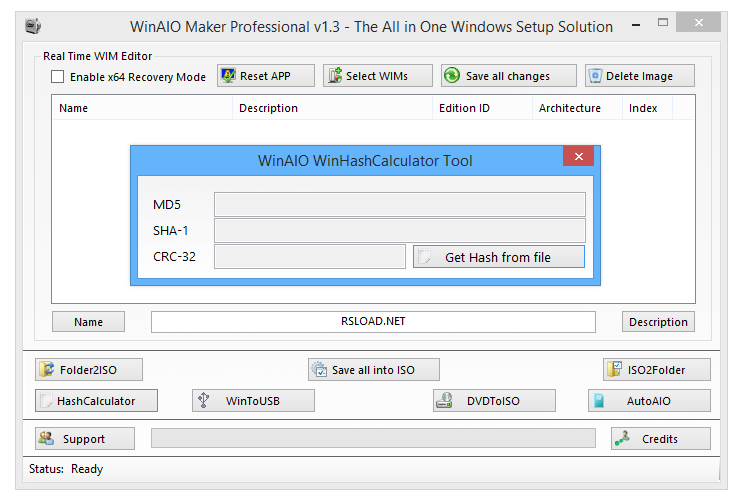Click the empty progress bar
Image resolution: width=750 pixels, height=503 pixels.
[x=373, y=438]
